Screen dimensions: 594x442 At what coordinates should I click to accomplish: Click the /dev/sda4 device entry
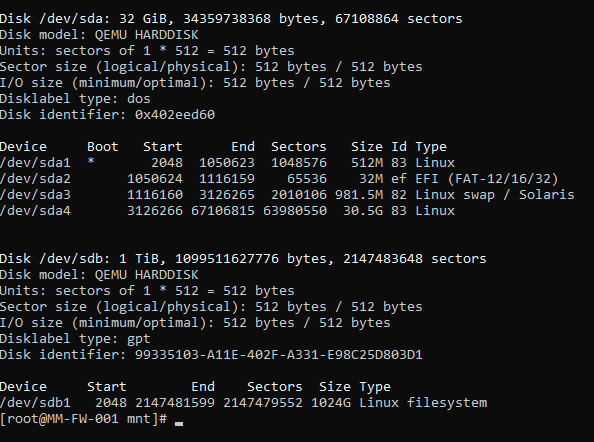[35, 211]
